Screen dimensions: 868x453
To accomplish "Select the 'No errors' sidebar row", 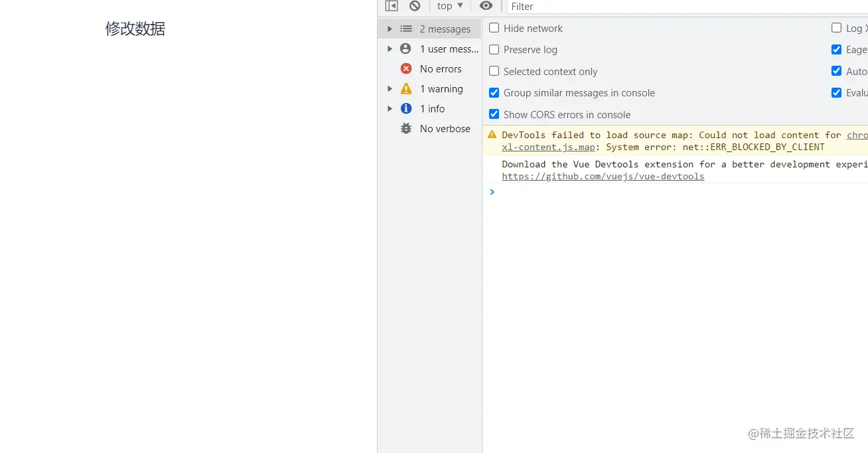I will [x=429, y=69].
